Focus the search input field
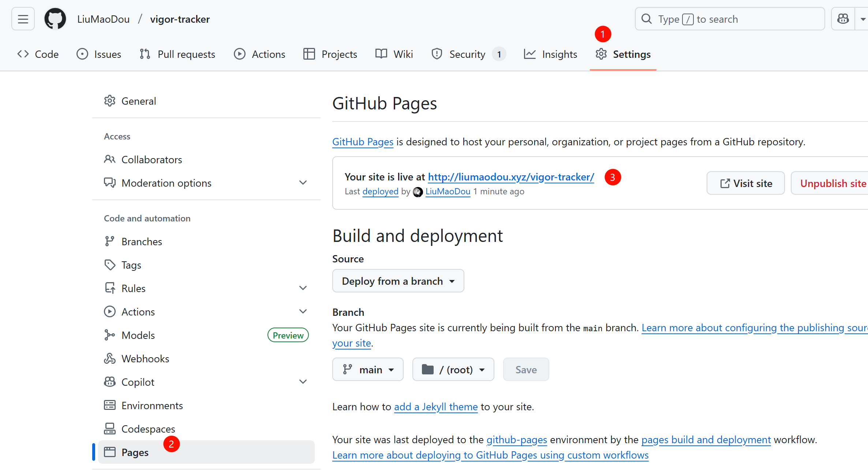The height and width of the screenshot is (471, 868). tap(730, 19)
